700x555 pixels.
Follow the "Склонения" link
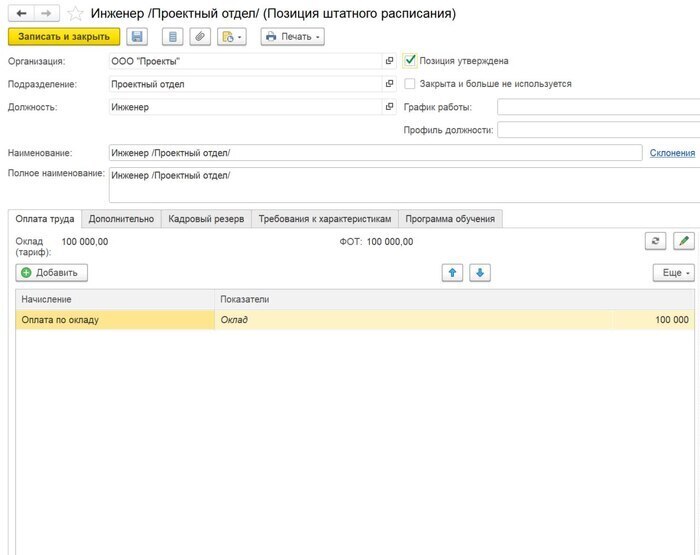(672, 153)
